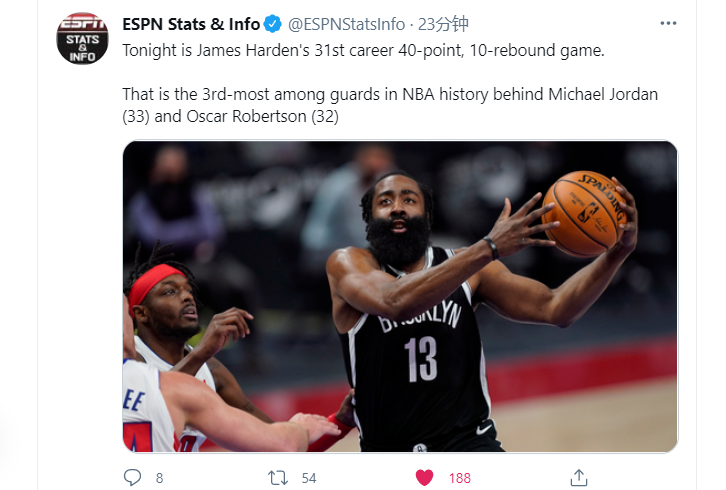
Task: Open the ESPN Stats & Info profile avatar
Action: 82,38
